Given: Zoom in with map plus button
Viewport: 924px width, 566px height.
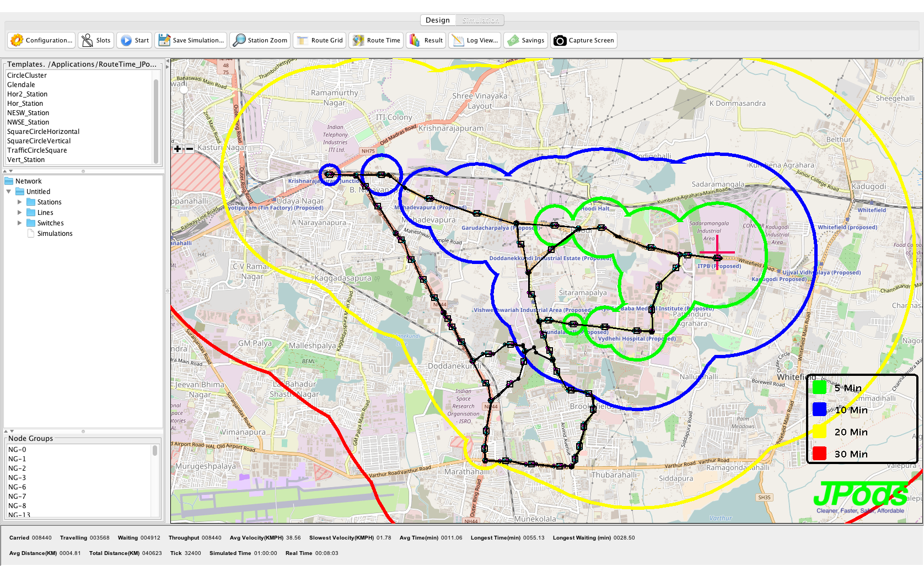Looking at the screenshot, I should (x=178, y=149).
